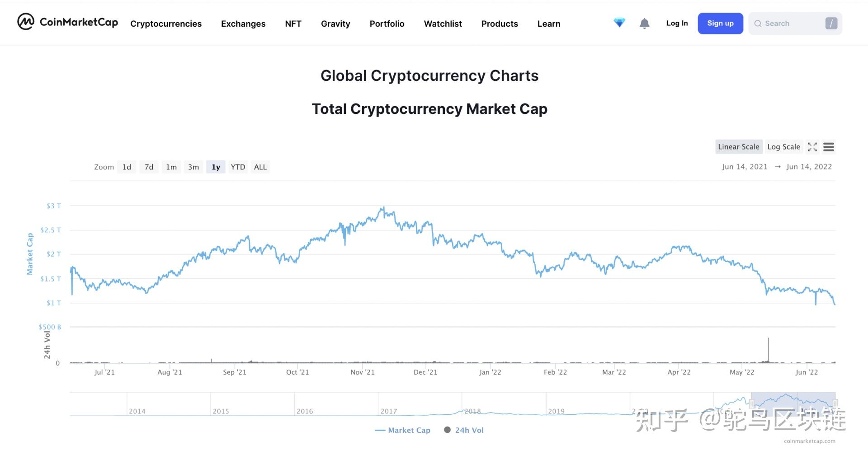Viewport: 868px width, 455px height.
Task: Click the Log In link
Action: [x=677, y=23]
